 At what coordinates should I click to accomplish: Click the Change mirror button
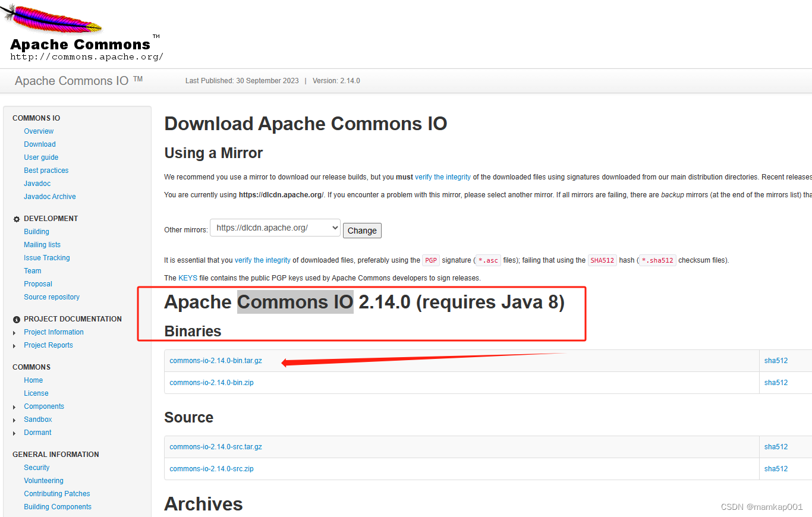[x=362, y=231]
